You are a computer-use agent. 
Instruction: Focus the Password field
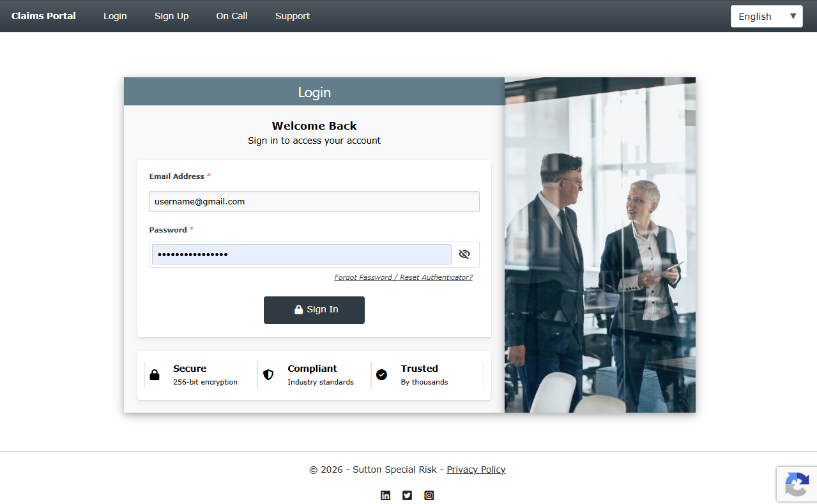(302, 254)
